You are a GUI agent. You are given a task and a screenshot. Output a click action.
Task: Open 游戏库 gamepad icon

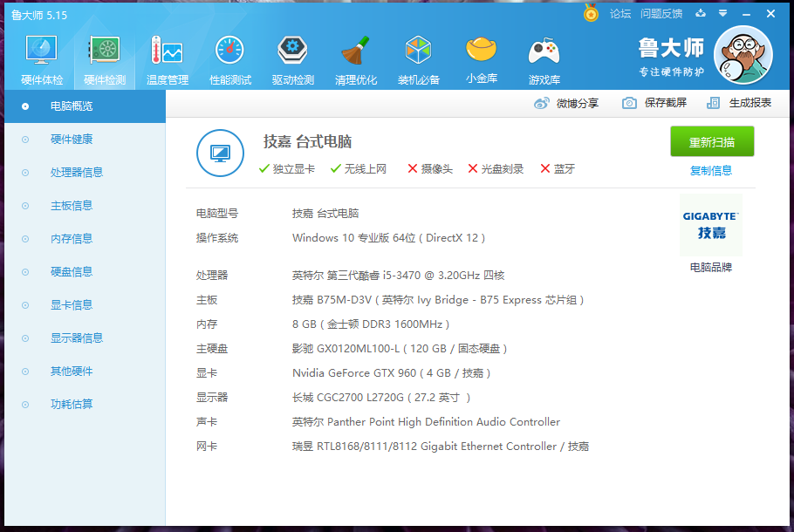[544, 59]
